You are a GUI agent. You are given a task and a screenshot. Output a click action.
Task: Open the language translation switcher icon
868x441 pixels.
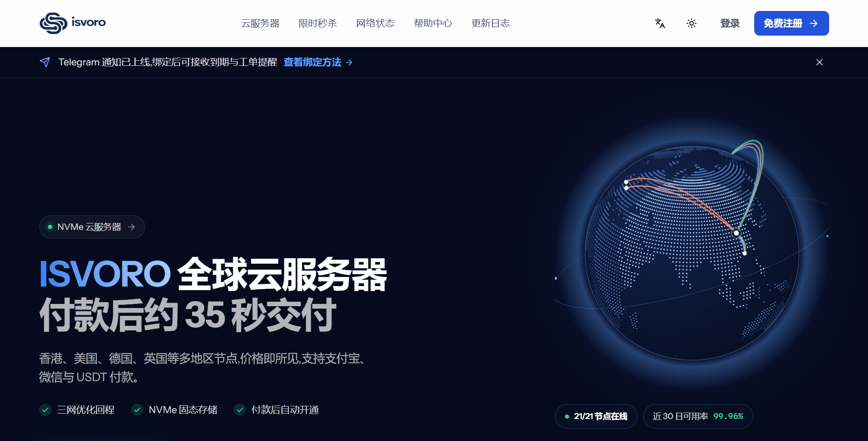coord(660,23)
